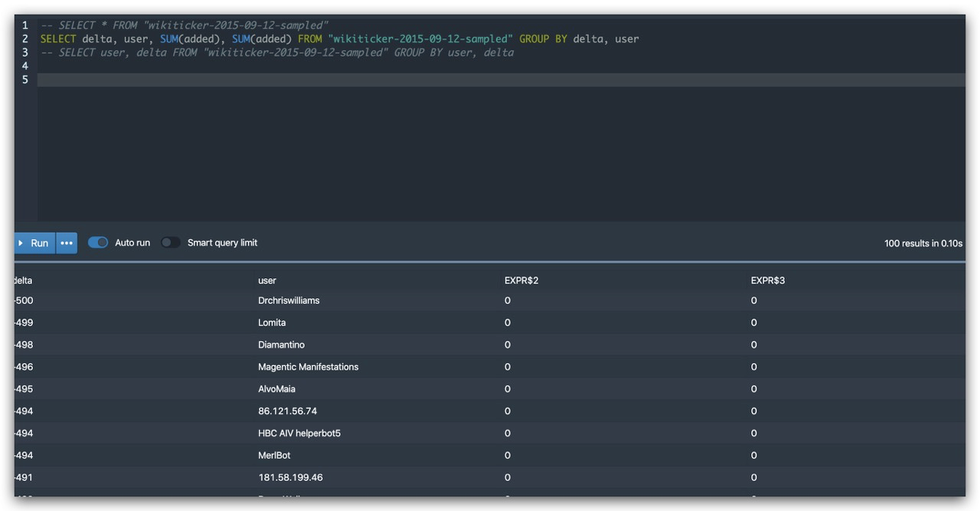The width and height of the screenshot is (980, 511).
Task: Click the -491 delta cell
Action: pyautogui.click(x=24, y=478)
